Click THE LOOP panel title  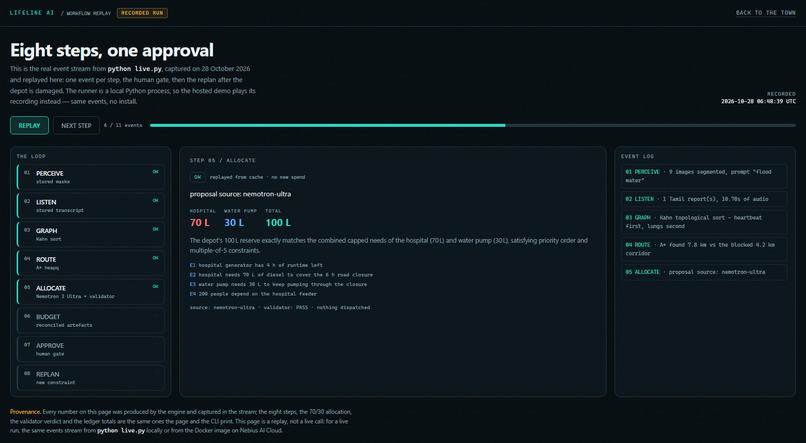click(x=31, y=156)
